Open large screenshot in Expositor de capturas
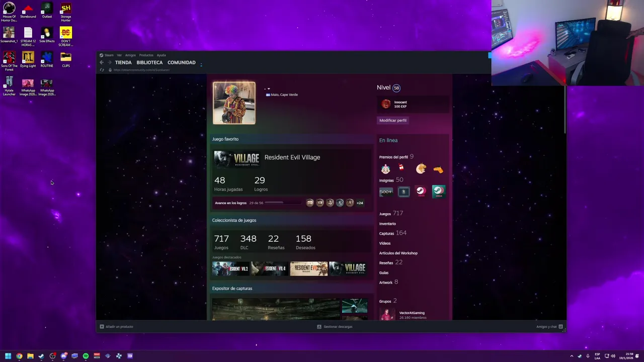644x362 pixels. (276, 309)
